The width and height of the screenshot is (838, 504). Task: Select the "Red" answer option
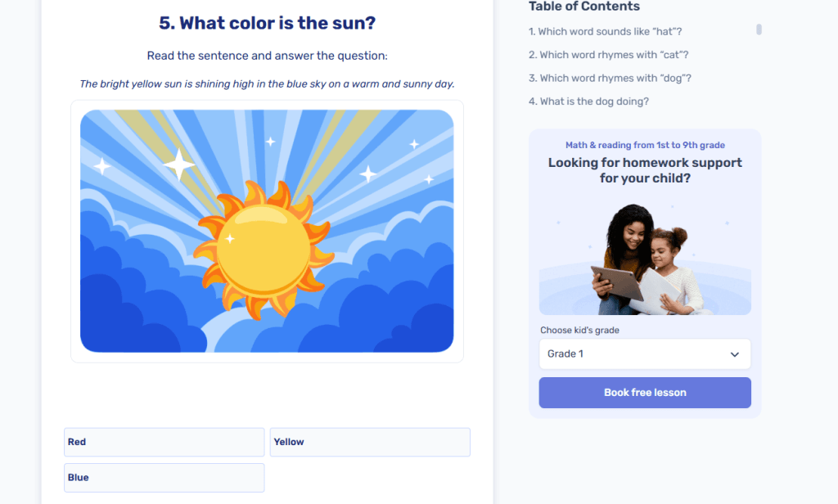tap(164, 442)
